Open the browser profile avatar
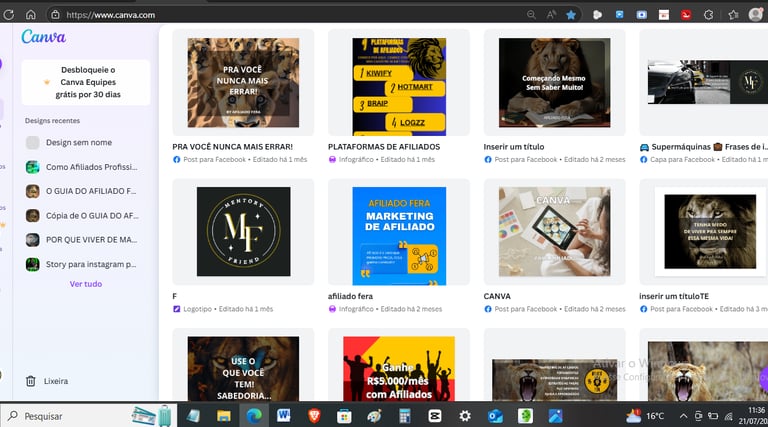The width and height of the screenshot is (768, 427). coord(755,15)
